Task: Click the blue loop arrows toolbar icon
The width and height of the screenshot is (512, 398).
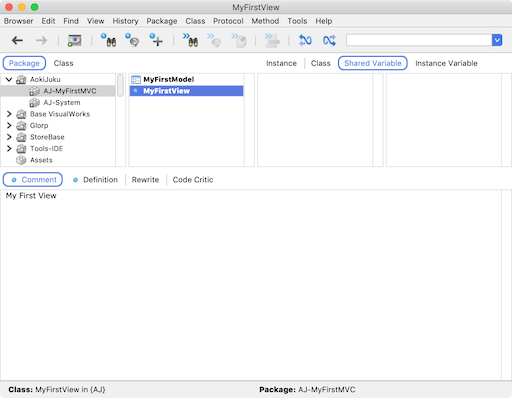Action: (305, 41)
